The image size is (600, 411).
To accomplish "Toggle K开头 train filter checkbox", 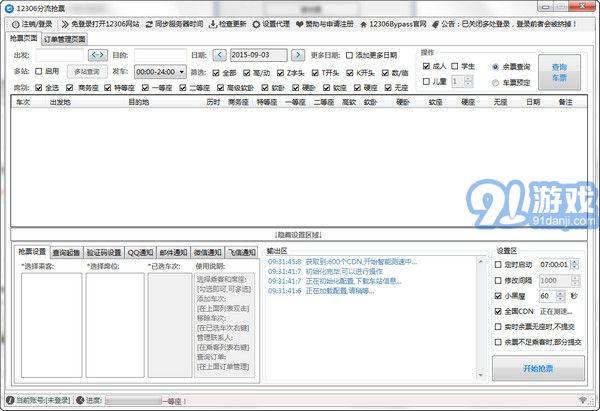I will [x=350, y=73].
